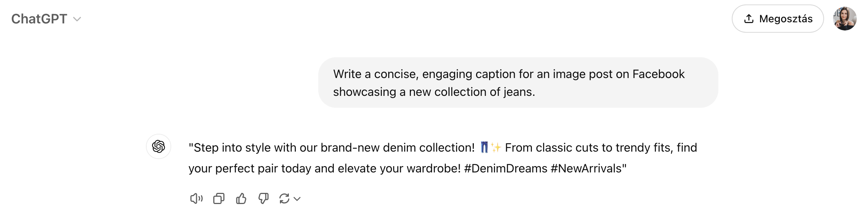Click the ChatGPT title in the header
868x220 pixels.
(39, 19)
